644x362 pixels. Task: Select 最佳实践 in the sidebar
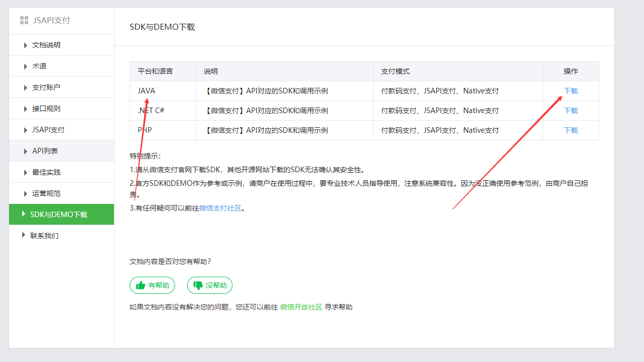tap(62, 172)
